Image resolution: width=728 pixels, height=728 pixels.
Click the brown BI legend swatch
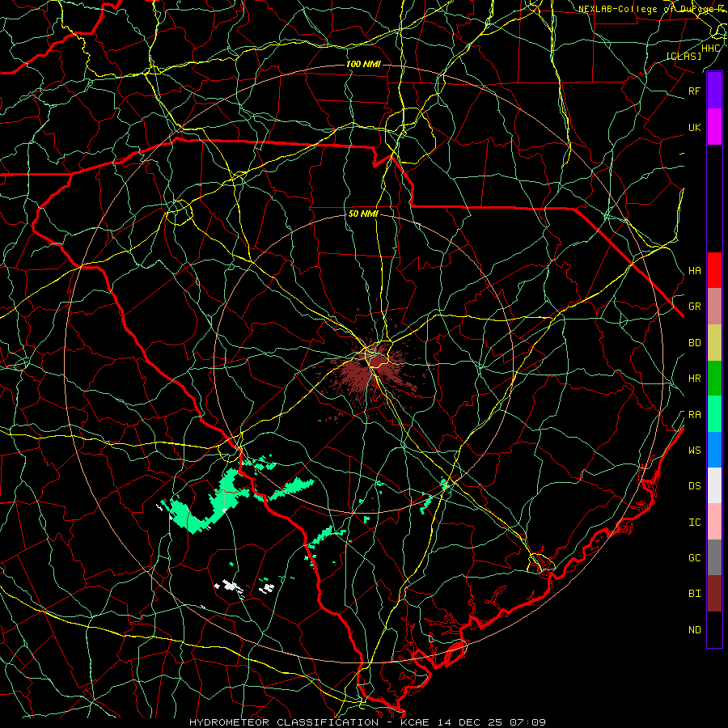(x=714, y=593)
